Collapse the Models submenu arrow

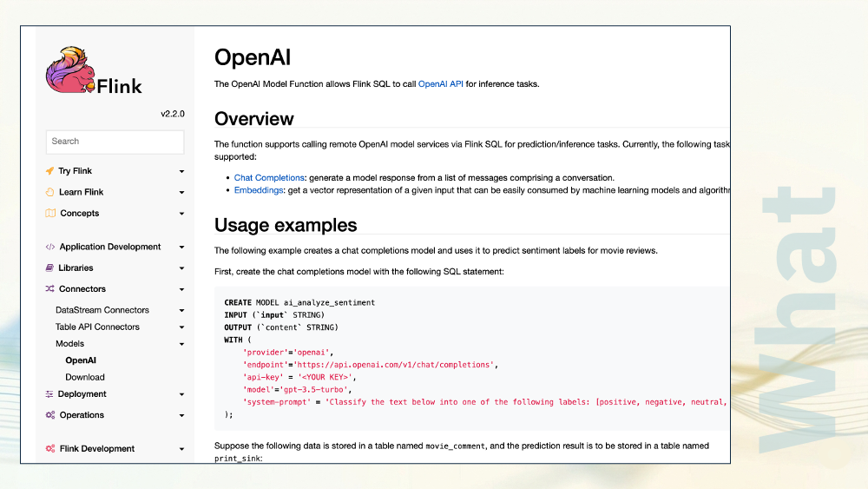point(181,344)
